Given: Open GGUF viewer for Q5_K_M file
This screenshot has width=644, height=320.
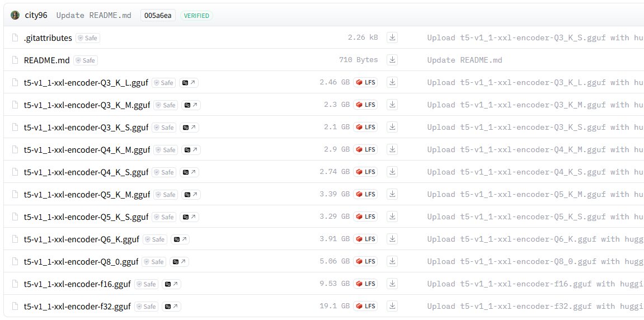Looking at the screenshot, I should pos(191,195).
